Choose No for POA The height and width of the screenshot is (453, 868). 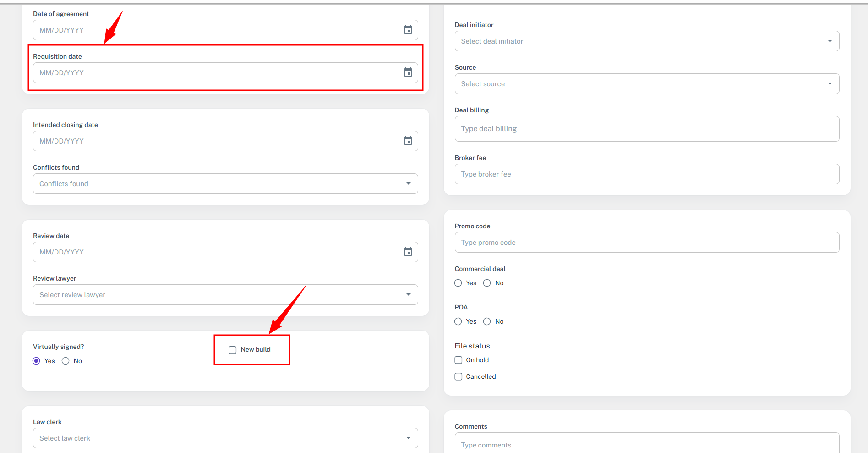[x=487, y=321]
